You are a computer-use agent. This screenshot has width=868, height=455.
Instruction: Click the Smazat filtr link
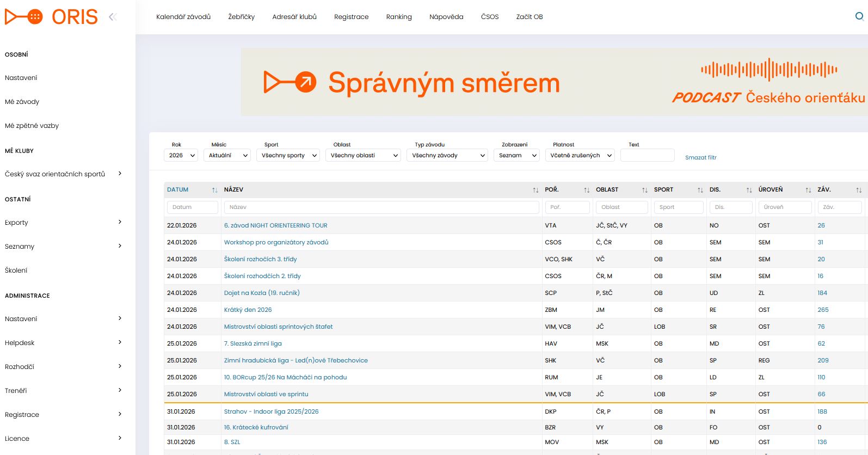point(700,157)
